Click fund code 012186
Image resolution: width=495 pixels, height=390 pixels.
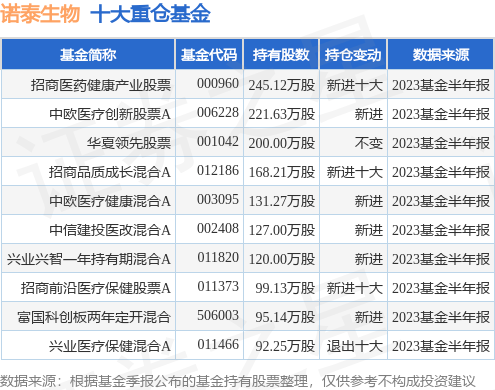(218, 170)
